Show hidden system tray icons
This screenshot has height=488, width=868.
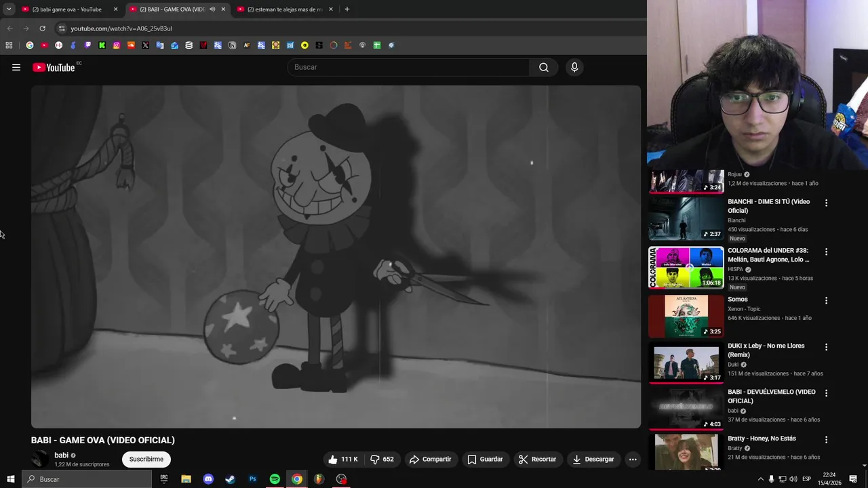(x=760, y=479)
